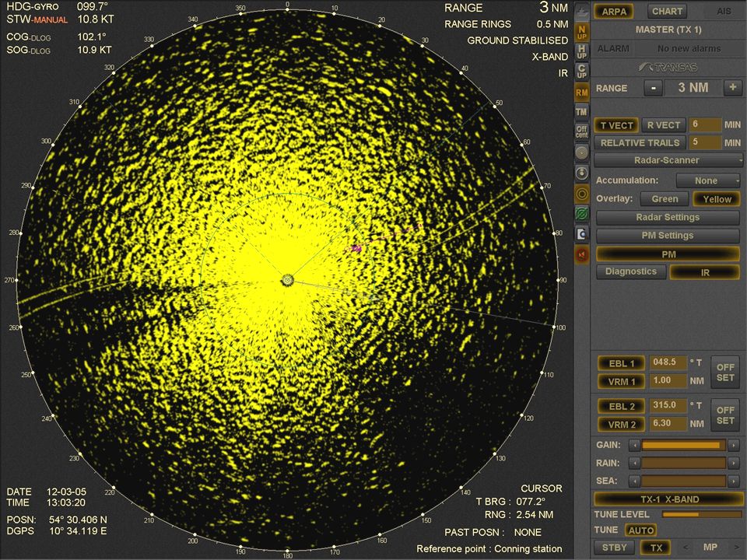This screenshot has width=747, height=560.
Task: Set overlay colour to Yellow
Action: 717,199
